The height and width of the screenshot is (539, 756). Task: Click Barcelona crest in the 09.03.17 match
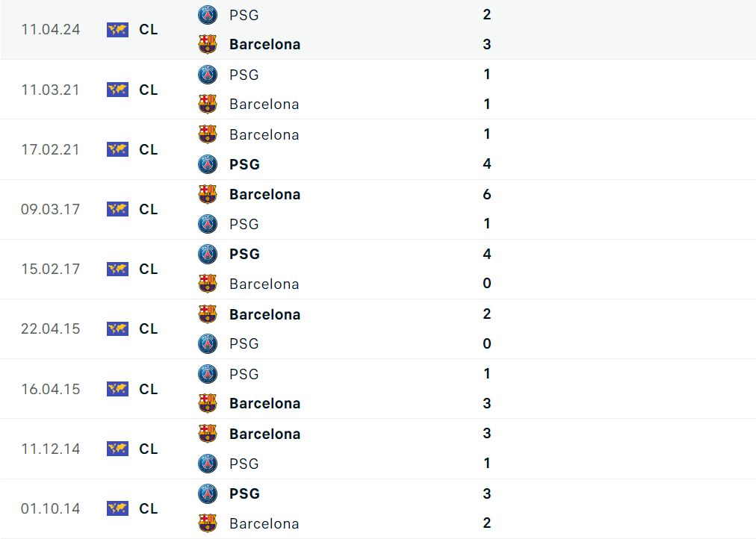tap(207, 194)
